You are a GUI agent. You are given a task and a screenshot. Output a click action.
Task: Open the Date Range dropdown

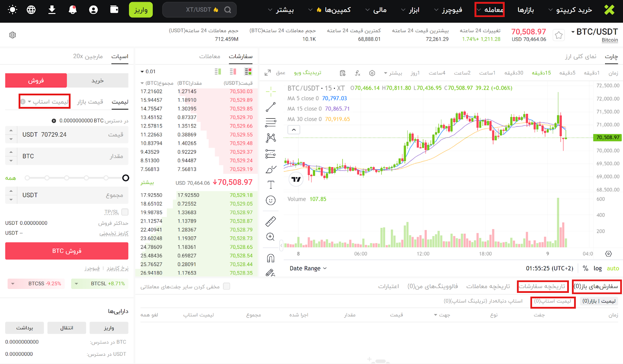308,268
